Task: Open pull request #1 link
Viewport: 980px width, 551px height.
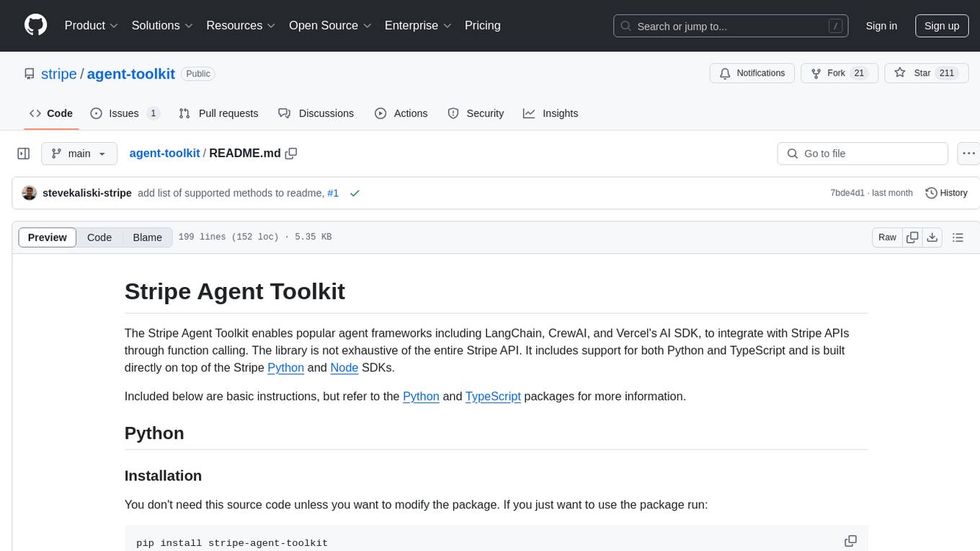Action: pyautogui.click(x=333, y=193)
